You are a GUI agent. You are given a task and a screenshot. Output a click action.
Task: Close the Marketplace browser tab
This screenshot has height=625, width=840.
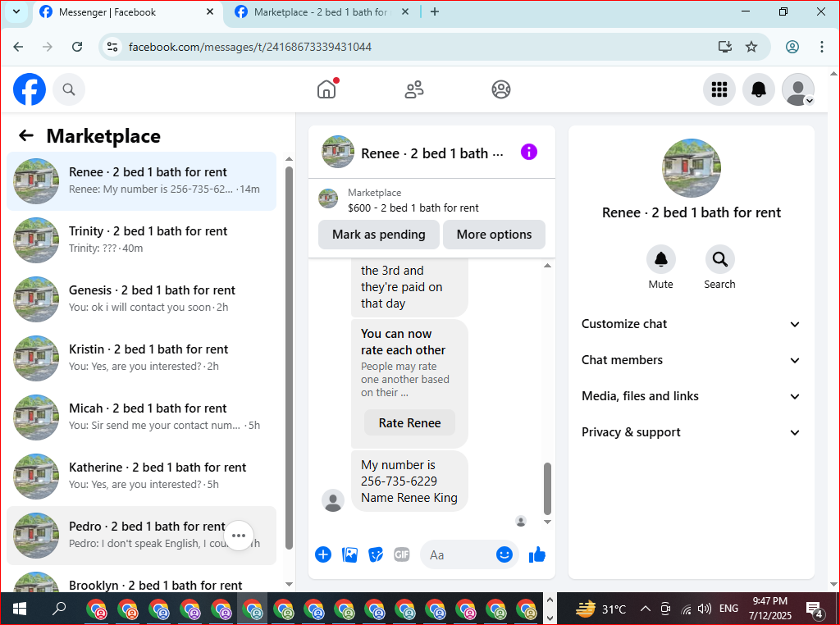405,11
